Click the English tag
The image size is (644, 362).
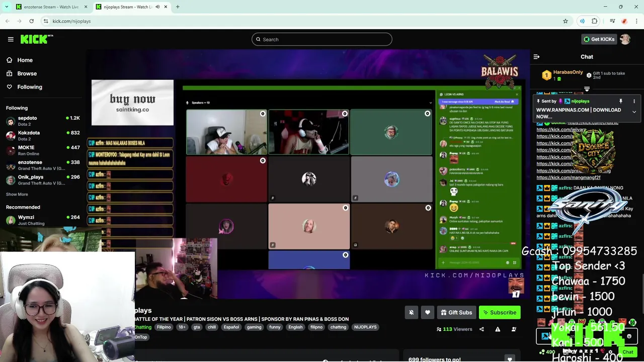(295, 327)
